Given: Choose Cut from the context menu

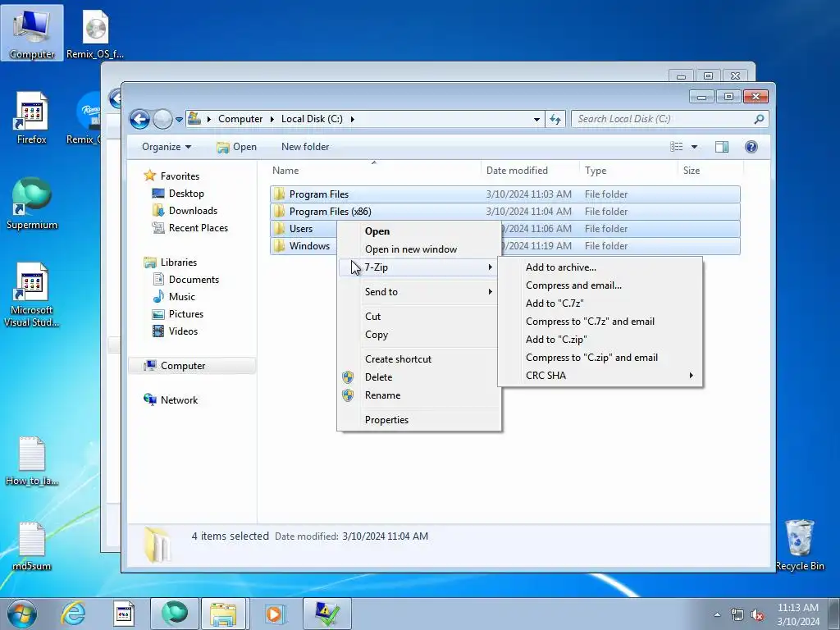Looking at the screenshot, I should pos(419,317).
